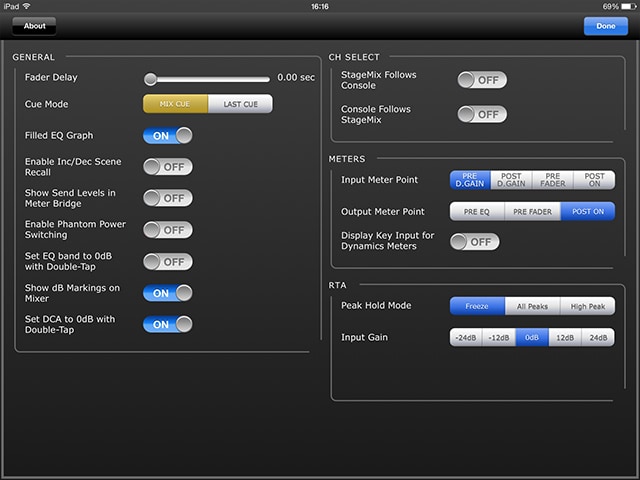The height and width of the screenshot is (480, 640).
Task: Turn on Console Follows StageMix switch
Action: pos(481,114)
